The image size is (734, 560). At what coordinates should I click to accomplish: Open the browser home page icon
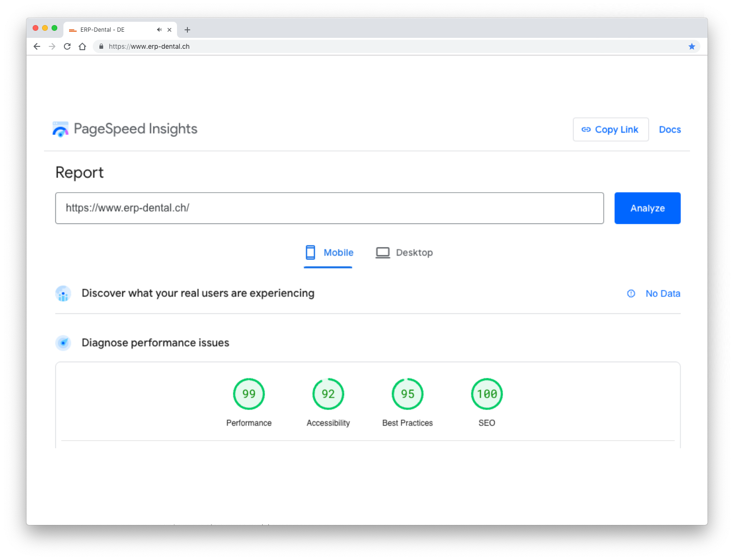[x=82, y=46]
